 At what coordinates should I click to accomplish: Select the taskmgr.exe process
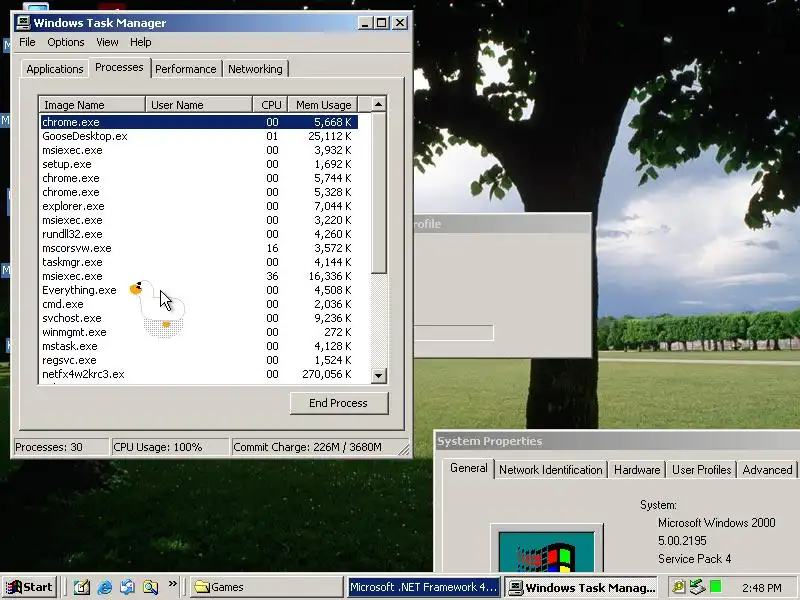point(199,262)
